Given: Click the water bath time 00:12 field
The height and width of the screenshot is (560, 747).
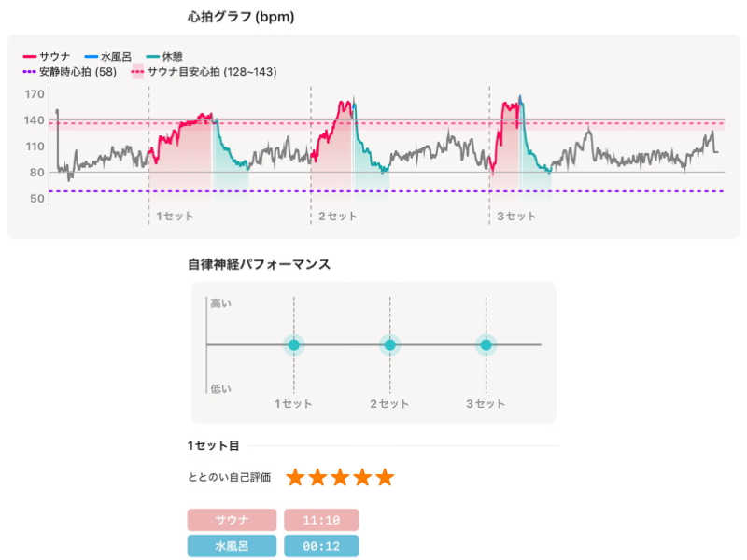Looking at the screenshot, I should click(321, 546).
